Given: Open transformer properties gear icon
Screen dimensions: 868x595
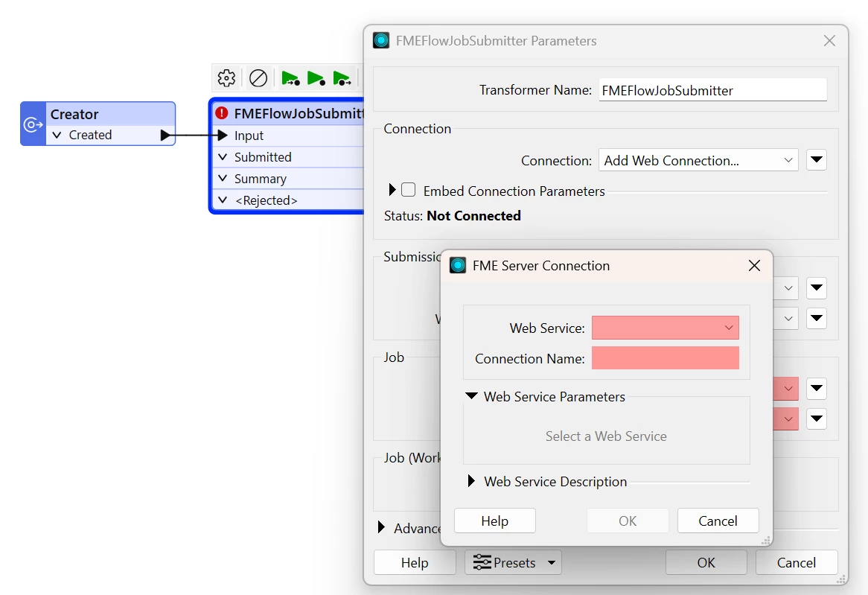Looking at the screenshot, I should point(226,78).
